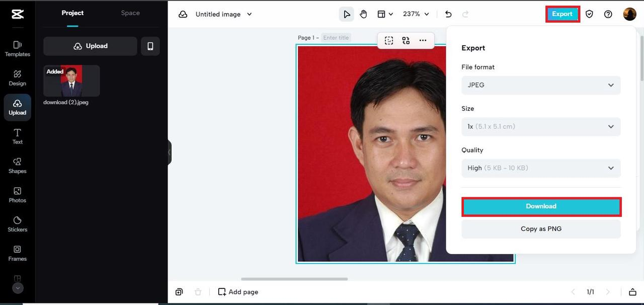Select the pointer select tool
Screen dimensions: 644x305
tap(347, 14)
